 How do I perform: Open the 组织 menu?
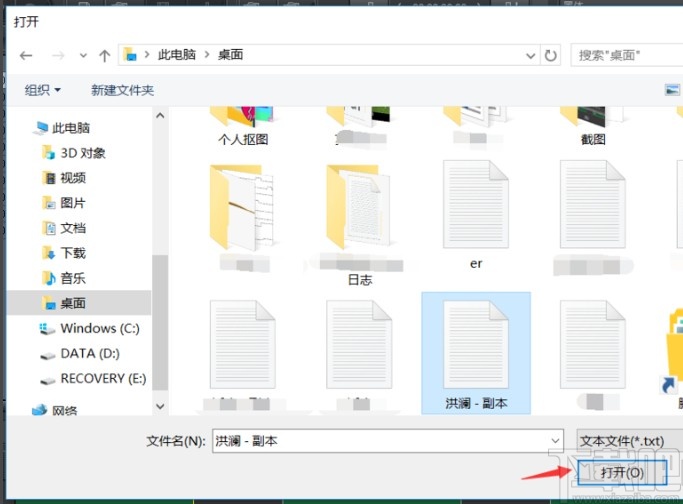pos(42,90)
